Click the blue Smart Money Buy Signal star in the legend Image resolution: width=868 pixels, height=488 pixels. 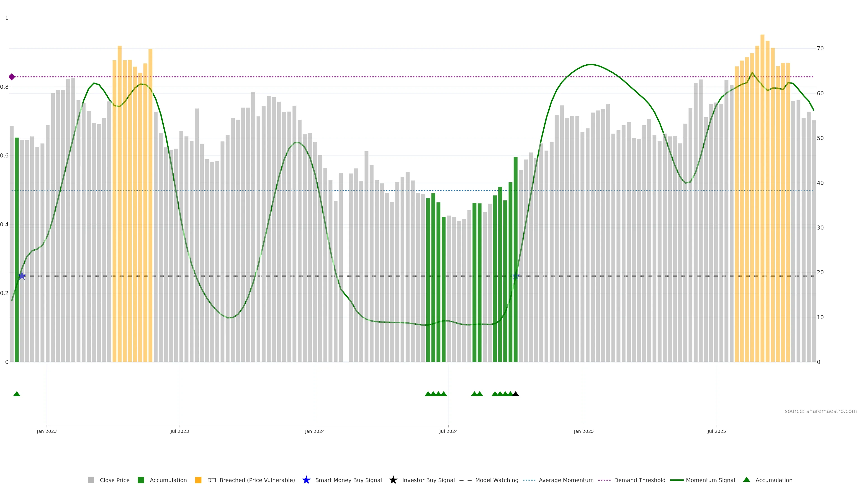click(306, 480)
